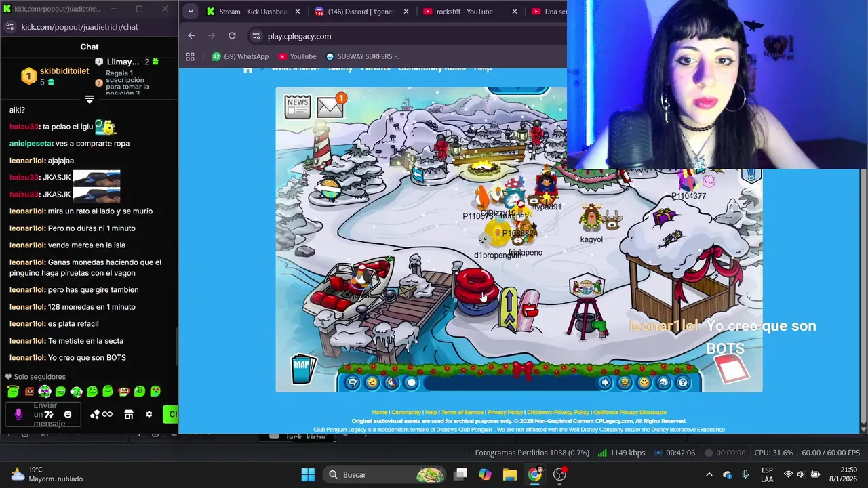868x488 pixels.
Task: Click the green Chat send button
Action: pyautogui.click(x=171, y=414)
